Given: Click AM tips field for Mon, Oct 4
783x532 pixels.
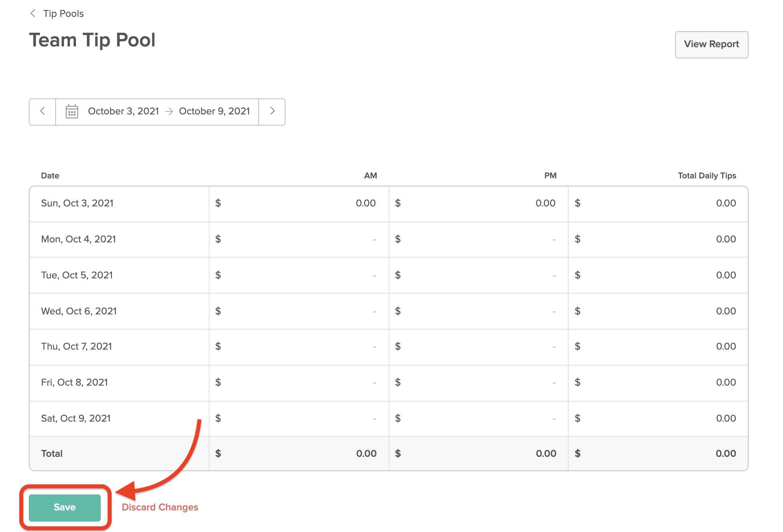Looking at the screenshot, I should [298, 239].
